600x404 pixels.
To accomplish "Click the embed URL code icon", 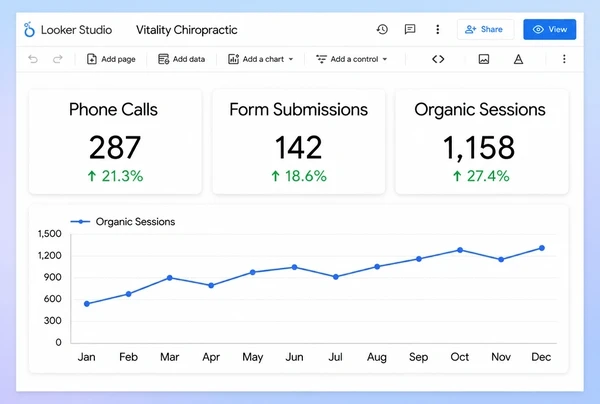I will point(438,59).
